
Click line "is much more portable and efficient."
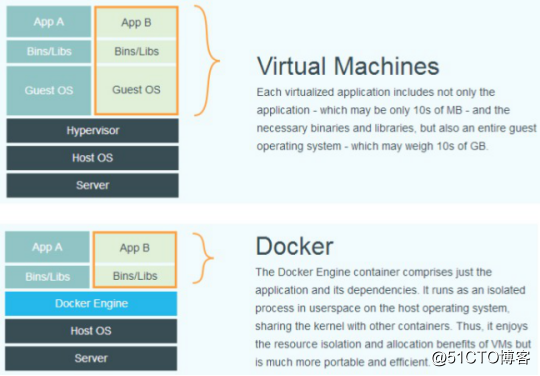tap(342, 362)
